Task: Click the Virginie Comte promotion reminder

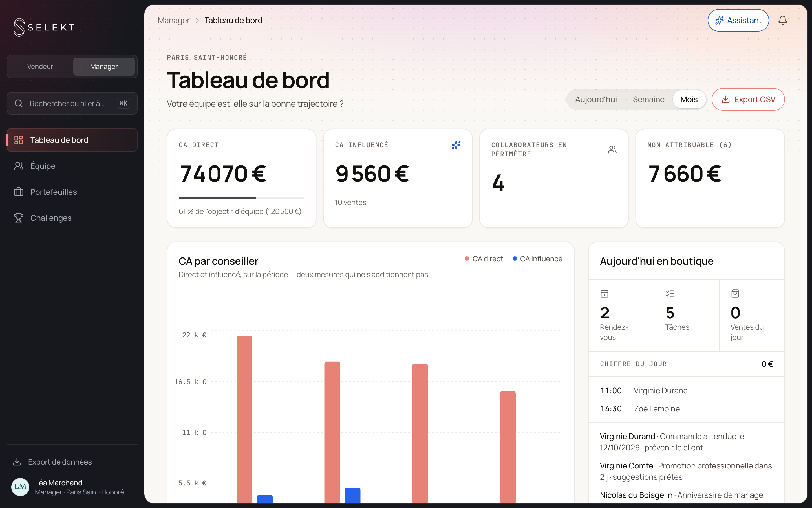Action: click(x=686, y=471)
